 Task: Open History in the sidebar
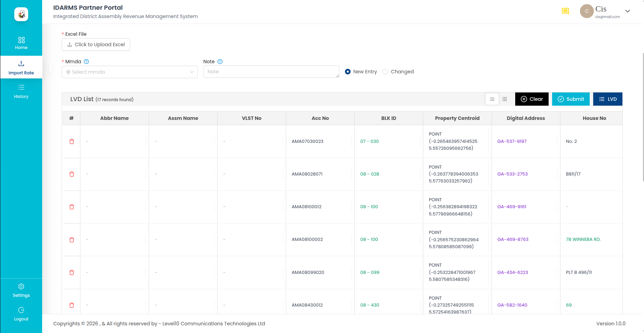click(x=21, y=91)
